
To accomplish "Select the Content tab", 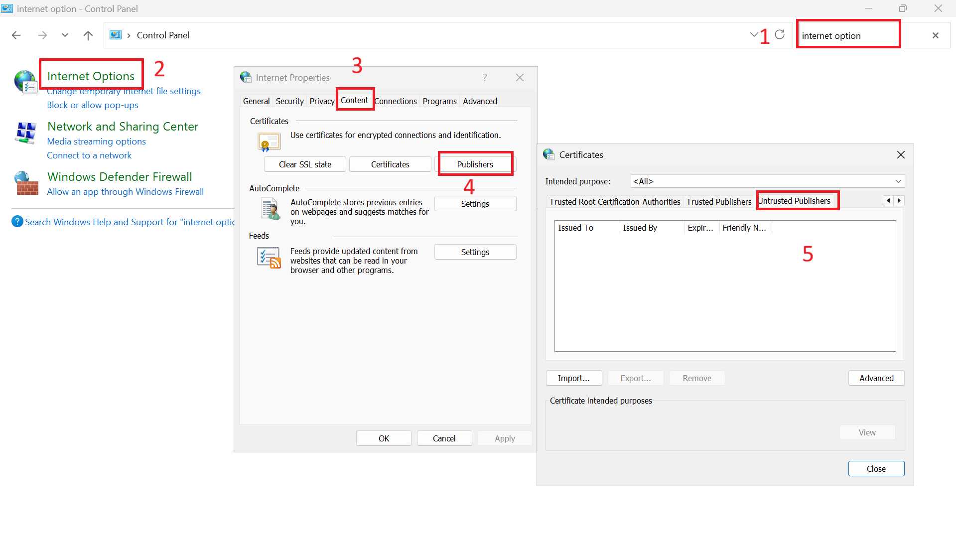I will tap(354, 100).
